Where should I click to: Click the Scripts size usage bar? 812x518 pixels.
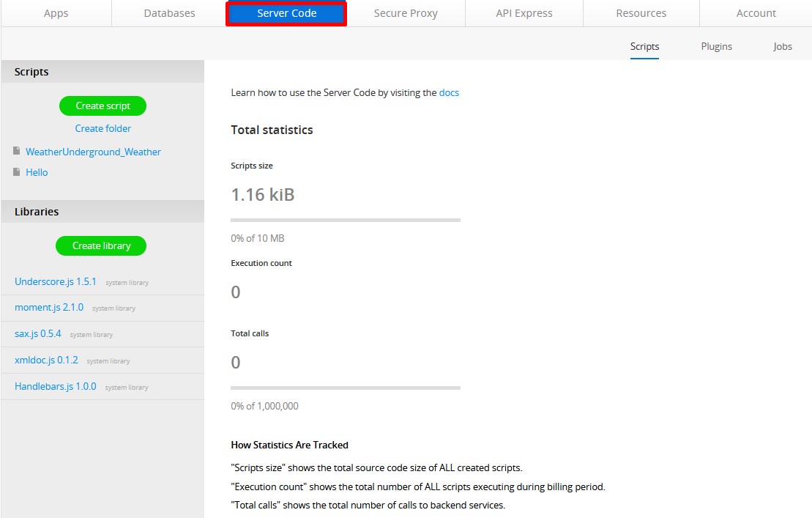coord(346,220)
